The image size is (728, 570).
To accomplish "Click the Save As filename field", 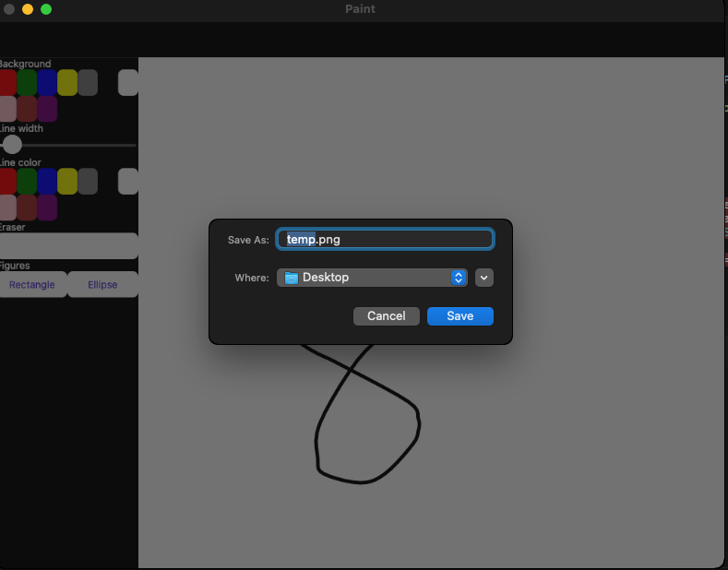I will pos(385,239).
